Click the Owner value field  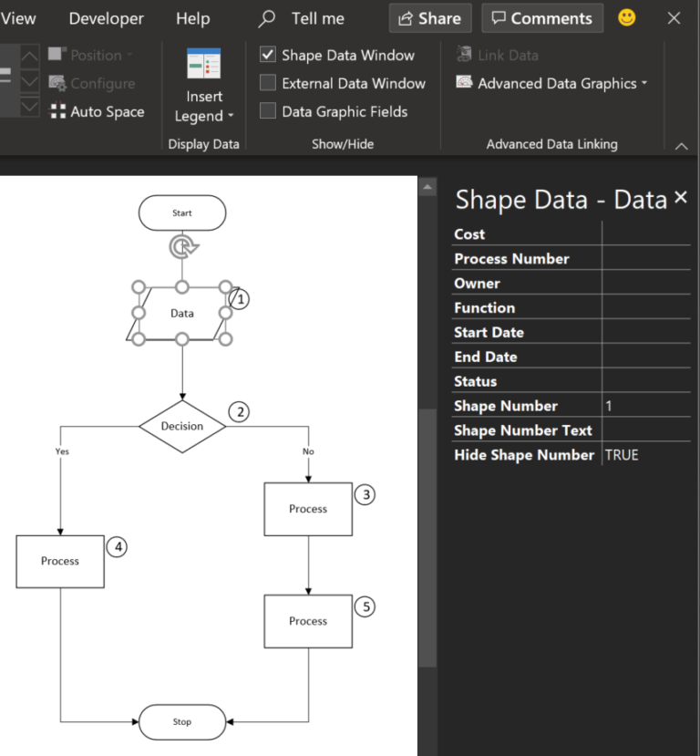646,283
